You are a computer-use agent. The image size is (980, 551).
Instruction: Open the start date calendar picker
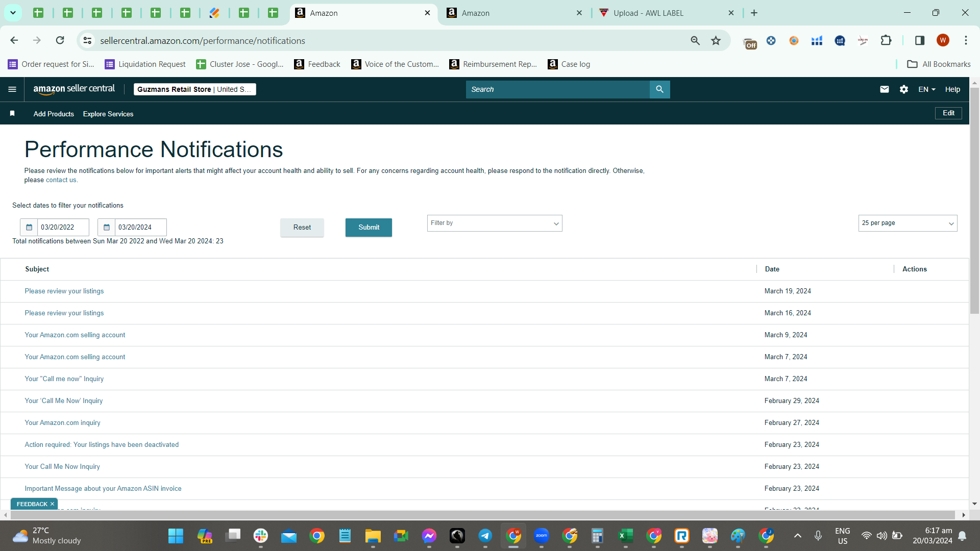(x=29, y=227)
